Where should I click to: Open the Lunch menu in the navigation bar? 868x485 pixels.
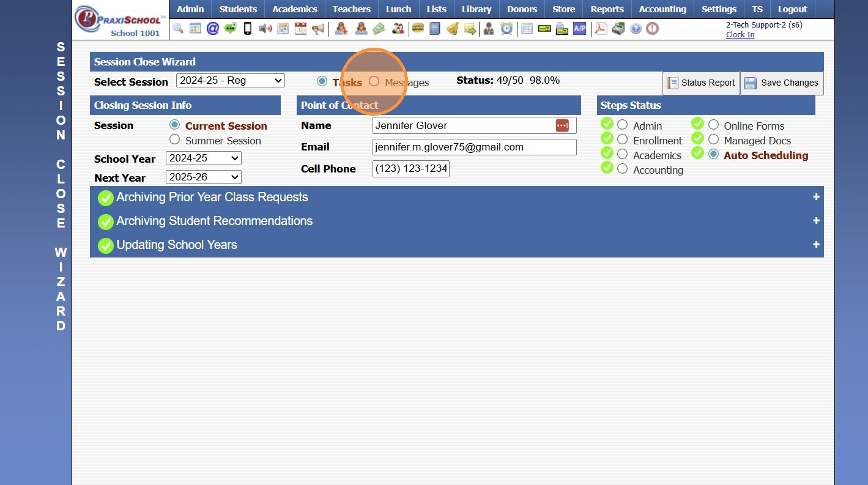pos(399,9)
